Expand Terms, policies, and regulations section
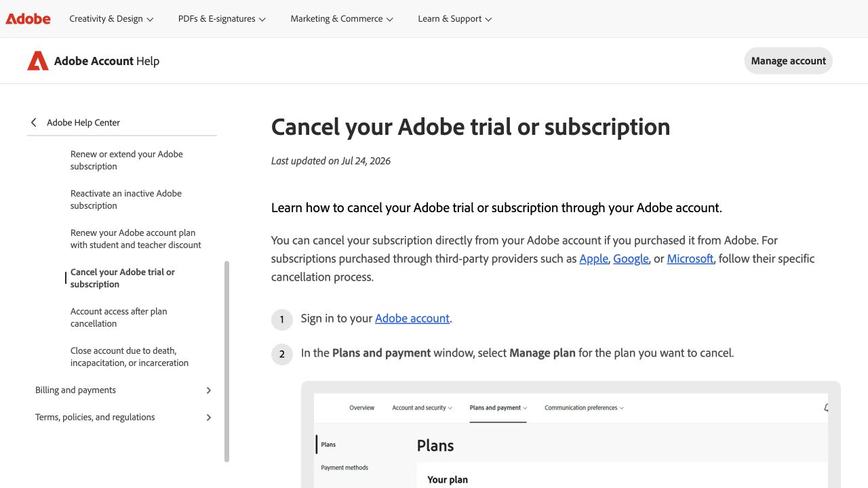868x488 pixels. point(123,418)
